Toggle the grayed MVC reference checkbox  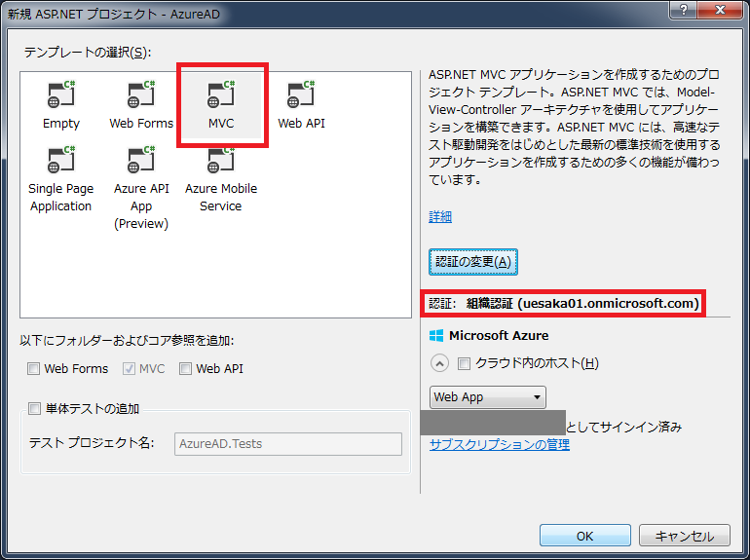pyautogui.click(x=129, y=369)
